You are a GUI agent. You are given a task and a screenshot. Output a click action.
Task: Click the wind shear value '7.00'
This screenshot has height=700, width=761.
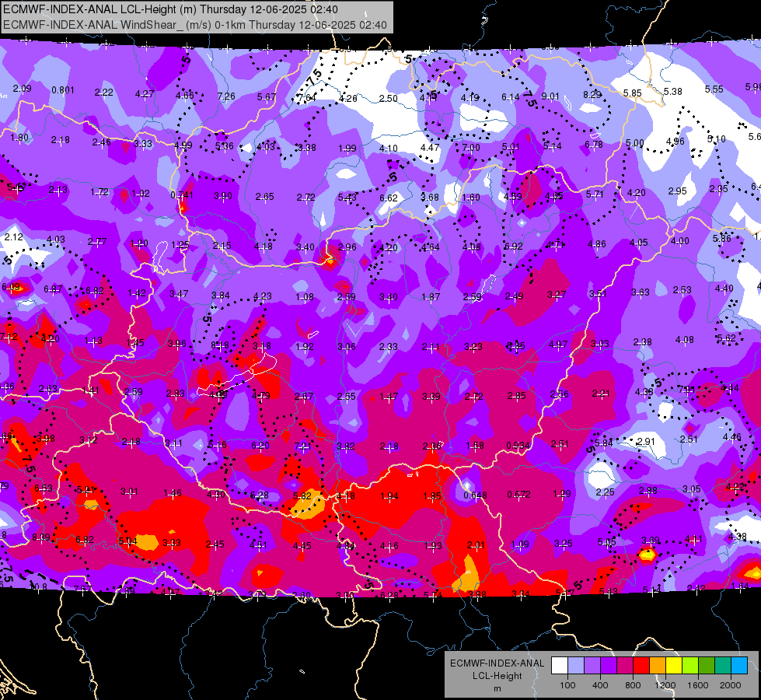pyautogui.click(x=471, y=147)
